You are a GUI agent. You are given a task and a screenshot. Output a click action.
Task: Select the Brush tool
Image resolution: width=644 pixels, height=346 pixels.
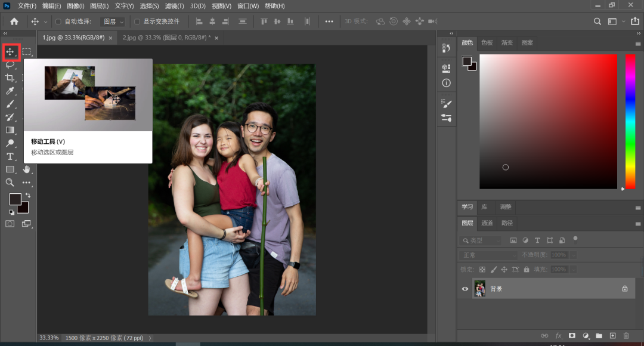10,104
